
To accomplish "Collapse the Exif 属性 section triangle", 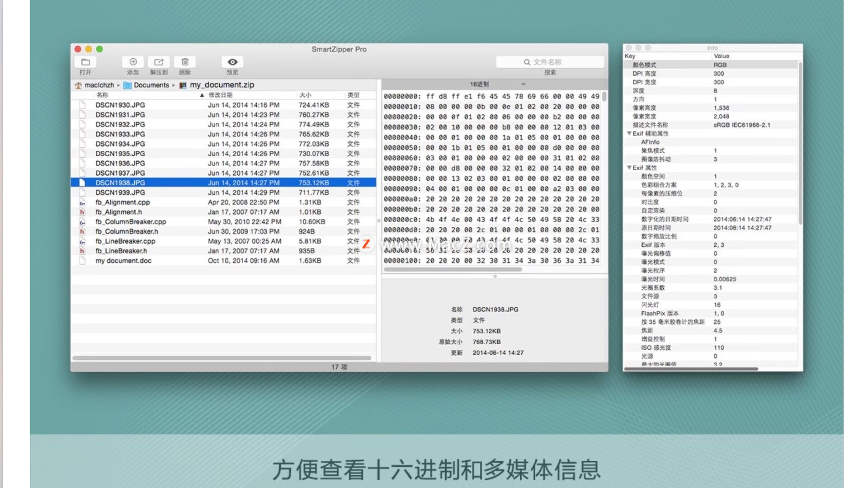I will pyautogui.click(x=629, y=168).
